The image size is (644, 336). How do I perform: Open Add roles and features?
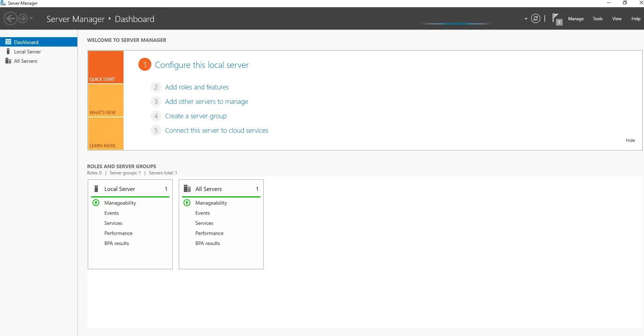pyautogui.click(x=197, y=87)
